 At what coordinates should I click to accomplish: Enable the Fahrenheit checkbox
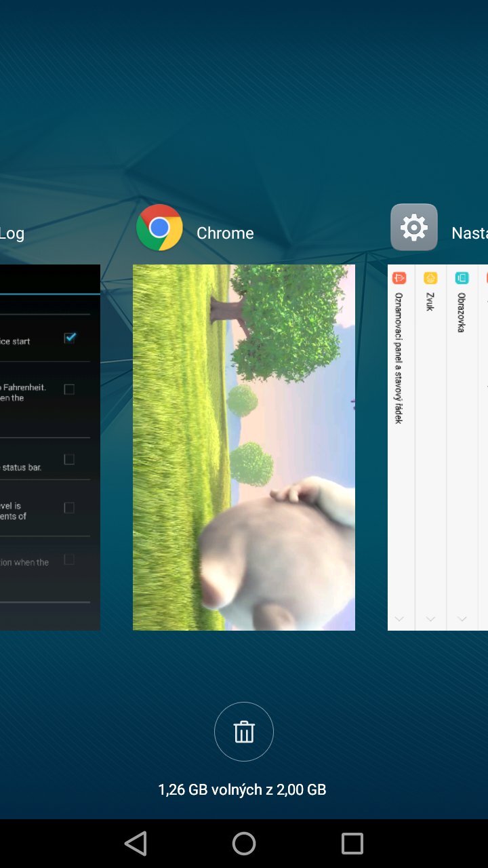tap(69, 389)
